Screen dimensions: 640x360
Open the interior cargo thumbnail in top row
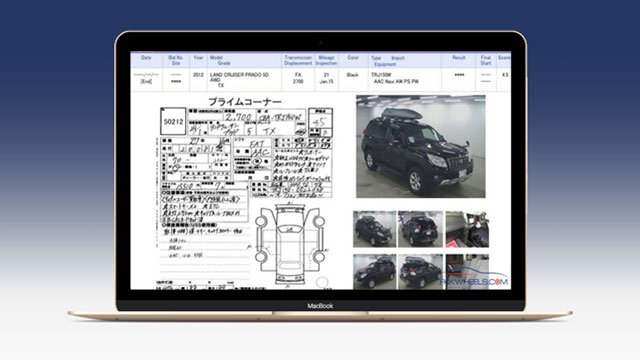[467, 229]
